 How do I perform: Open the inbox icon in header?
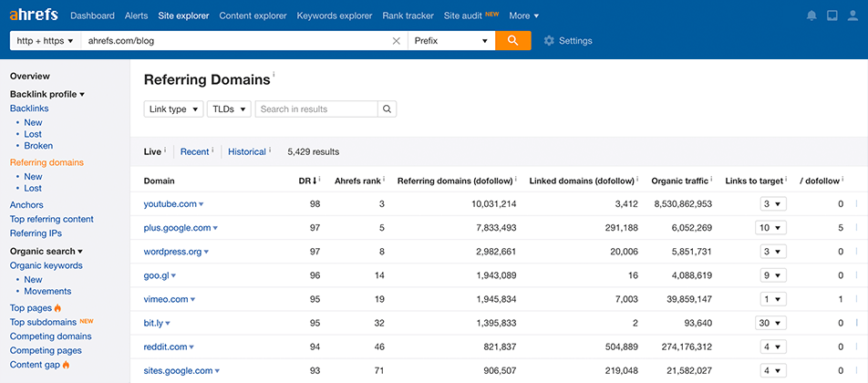coord(832,16)
